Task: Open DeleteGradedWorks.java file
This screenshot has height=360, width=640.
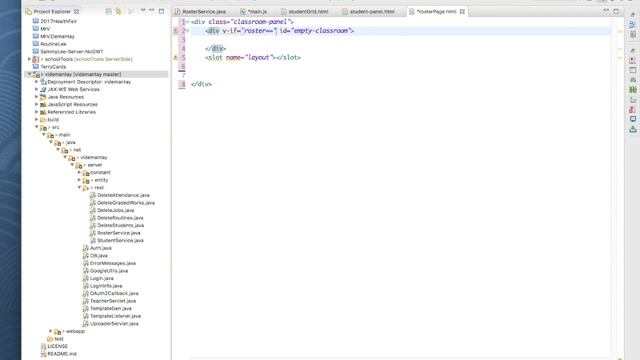Action: coord(126,203)
